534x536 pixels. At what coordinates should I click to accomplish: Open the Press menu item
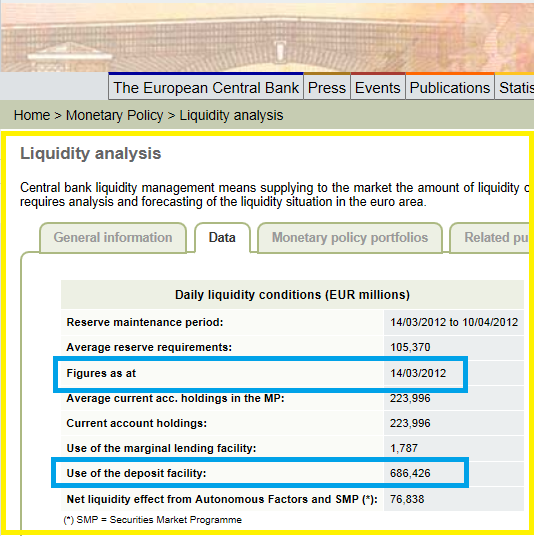327,88
